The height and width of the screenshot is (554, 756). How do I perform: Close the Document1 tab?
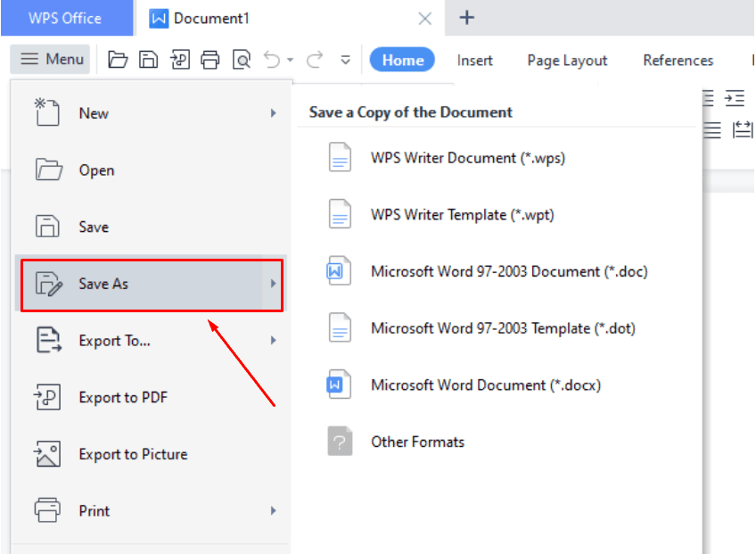coord(424,19)
